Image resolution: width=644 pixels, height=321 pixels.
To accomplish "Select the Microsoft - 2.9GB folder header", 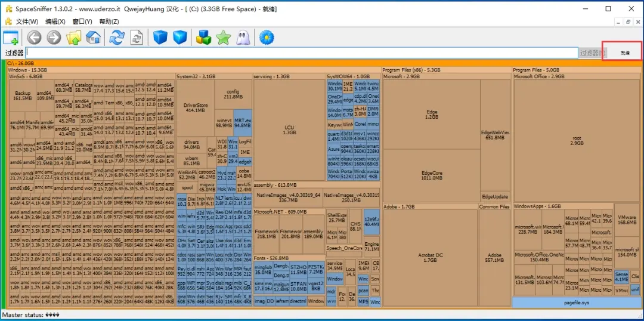I will pyautogui.click(x=447, y=76).
